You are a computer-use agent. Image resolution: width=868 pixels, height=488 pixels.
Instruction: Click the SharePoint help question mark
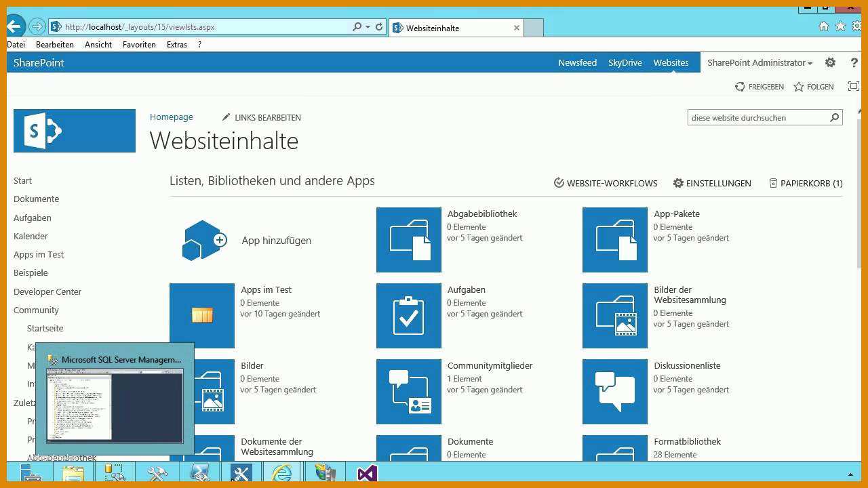854,62
